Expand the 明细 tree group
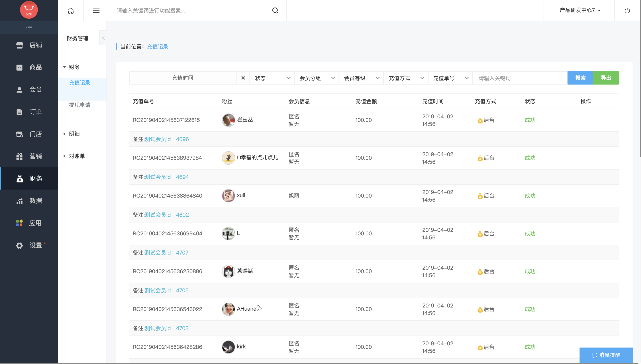Viewport: 641px width, 364px height. tap(71, 134)
